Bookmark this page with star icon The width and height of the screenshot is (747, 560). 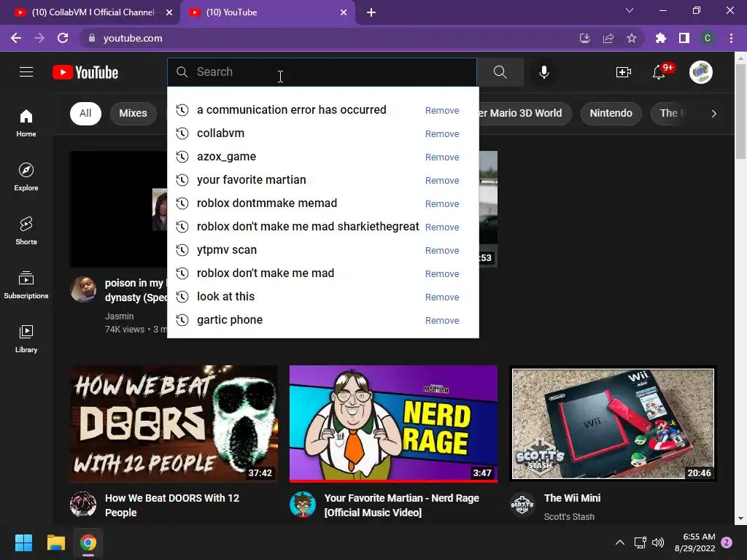632,38
